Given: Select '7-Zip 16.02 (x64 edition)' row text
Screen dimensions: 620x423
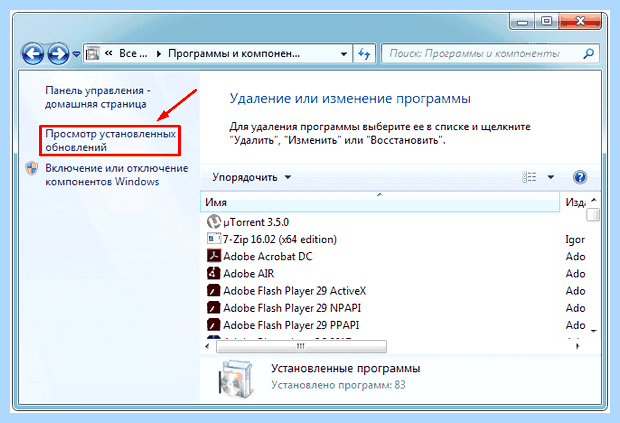Looking at the screenshot, I should tap(280, 239).
